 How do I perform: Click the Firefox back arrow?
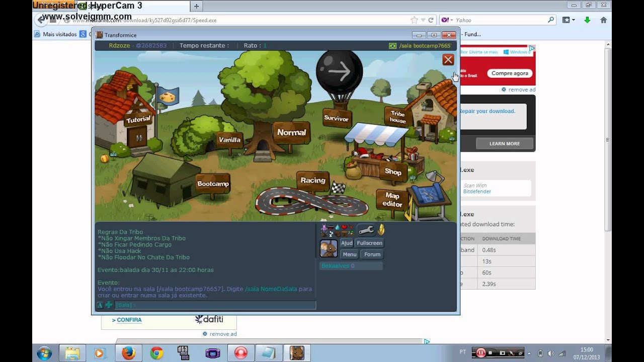click(41, 20)
